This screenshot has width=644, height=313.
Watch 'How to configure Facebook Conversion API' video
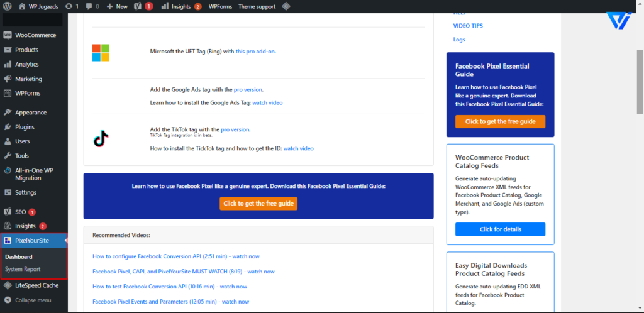pos(176,256)
